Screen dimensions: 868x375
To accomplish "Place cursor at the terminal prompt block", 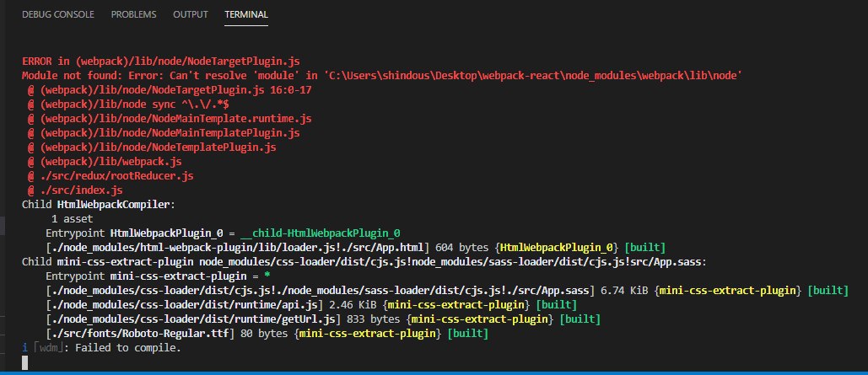I will tap(25, 362).
